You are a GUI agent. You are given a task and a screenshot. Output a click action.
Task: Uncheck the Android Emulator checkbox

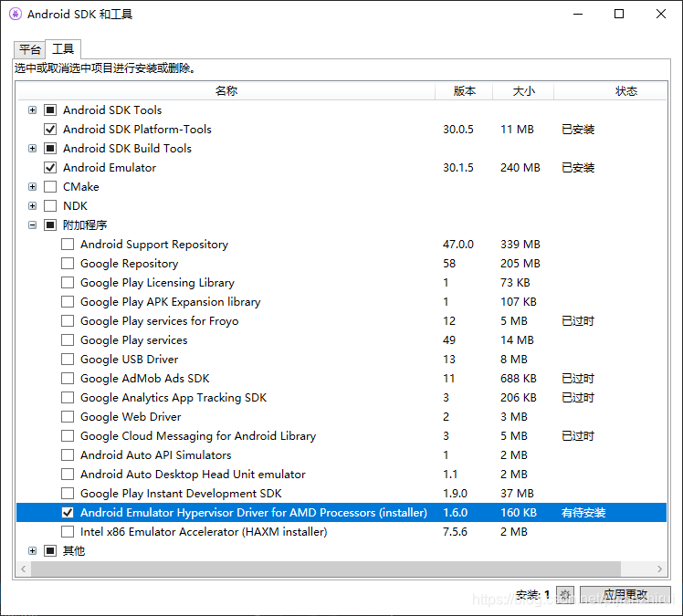50,168
